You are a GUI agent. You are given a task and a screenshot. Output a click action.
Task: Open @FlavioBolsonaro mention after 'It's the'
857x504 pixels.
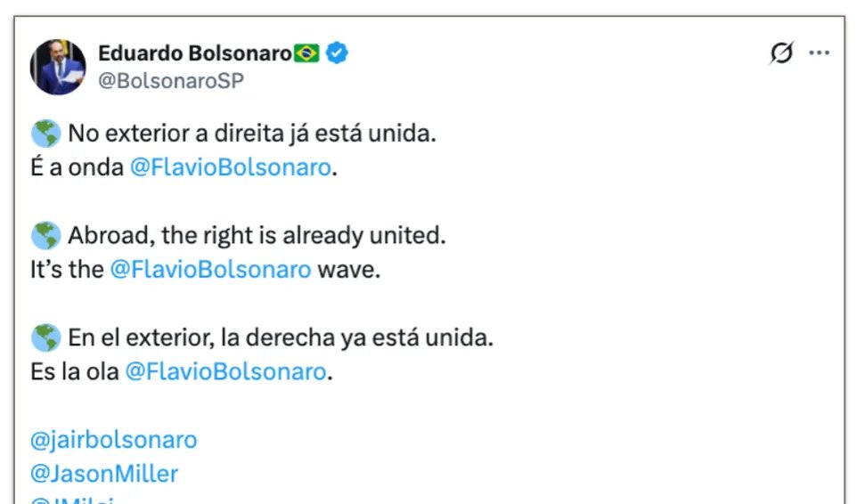(210, 270)
